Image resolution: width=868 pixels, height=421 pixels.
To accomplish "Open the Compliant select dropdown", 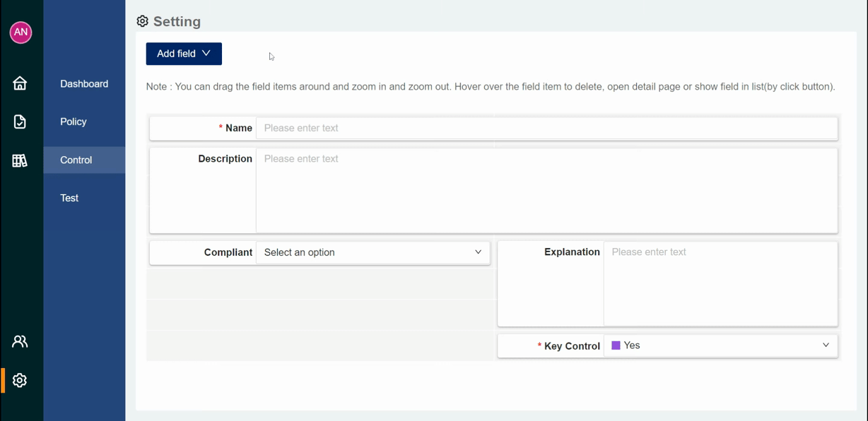I will click(x=373, y=252).
